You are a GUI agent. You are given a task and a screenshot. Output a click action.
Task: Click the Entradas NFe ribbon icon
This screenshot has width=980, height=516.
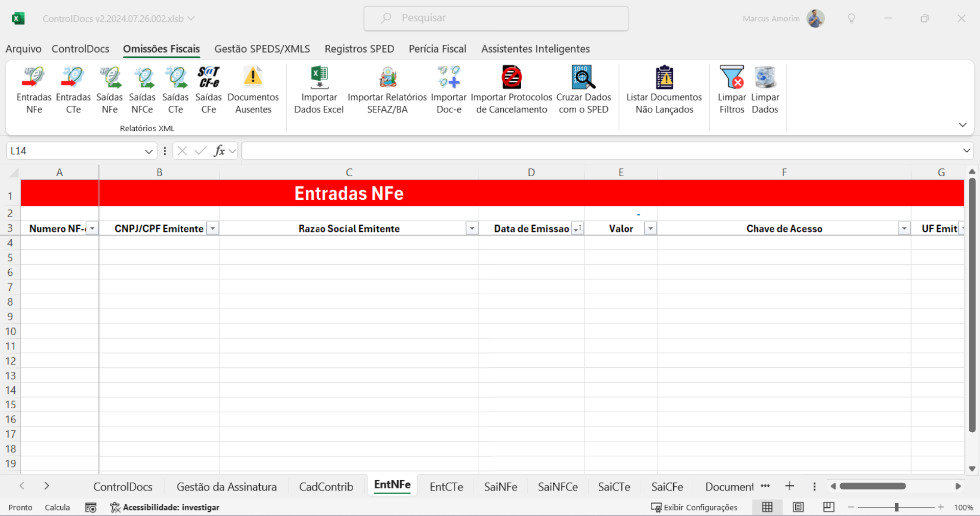[34, 78]
